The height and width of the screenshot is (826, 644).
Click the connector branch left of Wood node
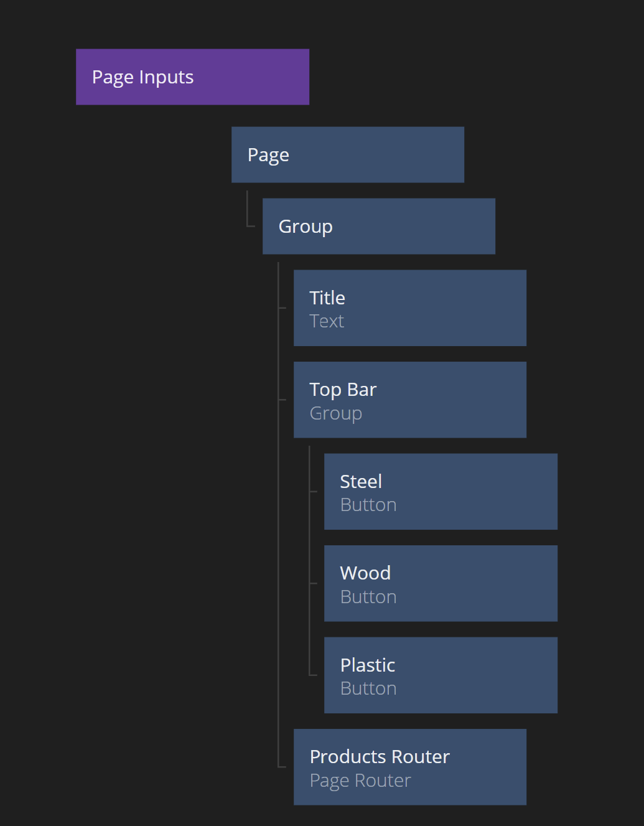coord(313,583)
